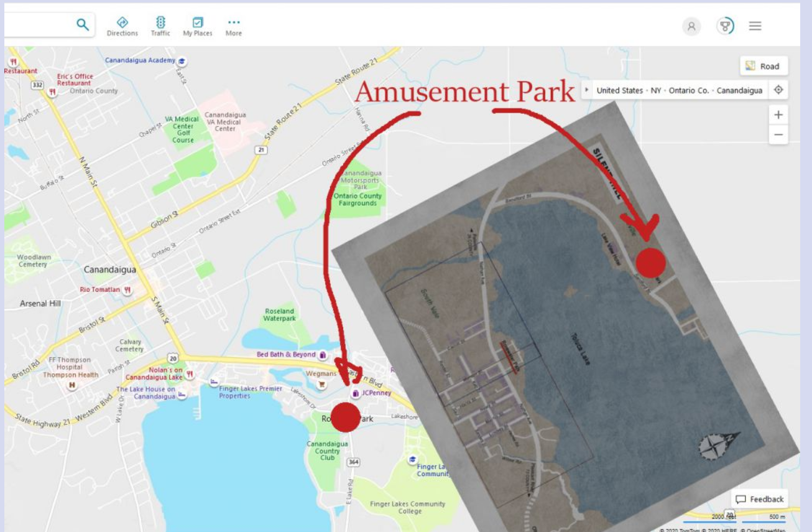Image resolution: width=812 pixels, height=532 pixels.
Task: Open My Places
Action: pyautogui.click(x=198, y=27)
